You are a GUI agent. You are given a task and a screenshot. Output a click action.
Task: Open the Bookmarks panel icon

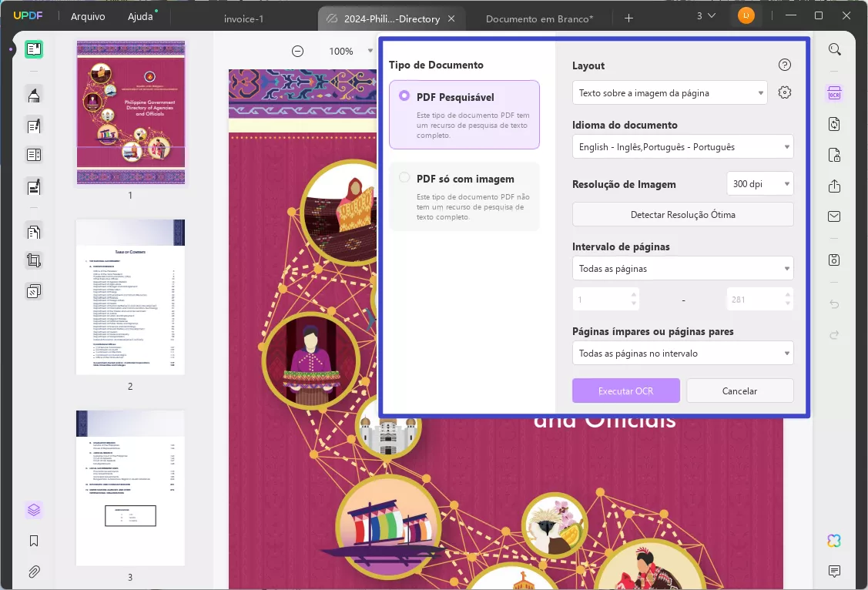point(34,541)
